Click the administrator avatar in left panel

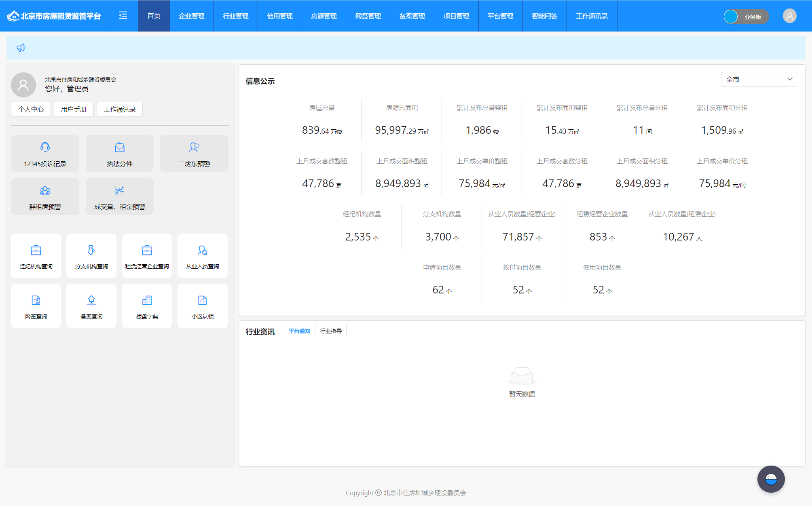[23, 85]
